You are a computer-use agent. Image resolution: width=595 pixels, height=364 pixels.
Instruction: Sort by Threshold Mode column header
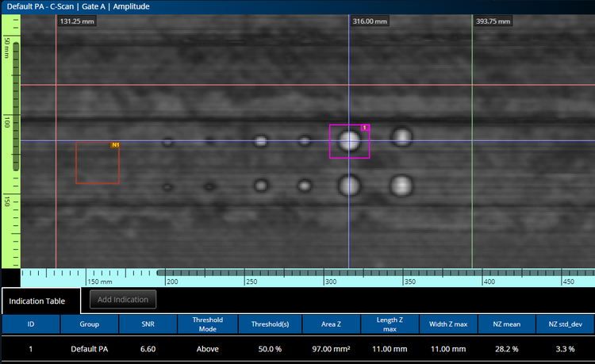point(208,324)
